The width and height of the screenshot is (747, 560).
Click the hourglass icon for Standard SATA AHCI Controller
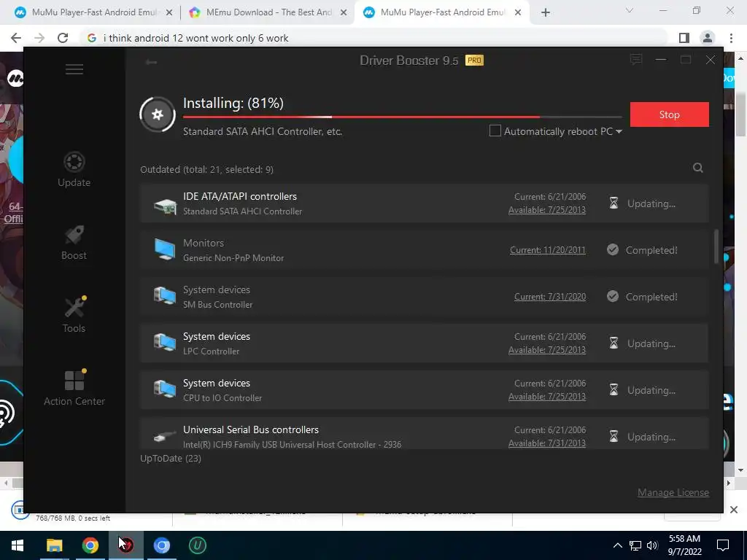[x=614, y=203]
